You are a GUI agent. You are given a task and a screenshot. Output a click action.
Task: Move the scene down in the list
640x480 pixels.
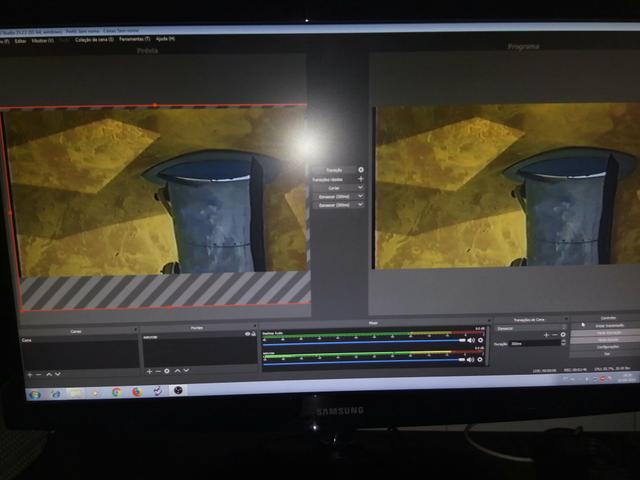point(58,374)
